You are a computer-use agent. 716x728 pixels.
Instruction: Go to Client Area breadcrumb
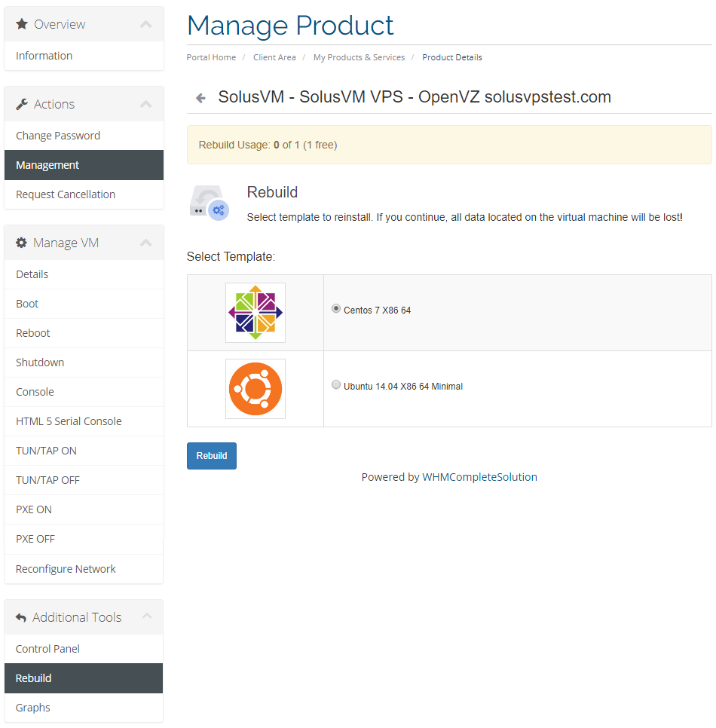pos(274,57)
